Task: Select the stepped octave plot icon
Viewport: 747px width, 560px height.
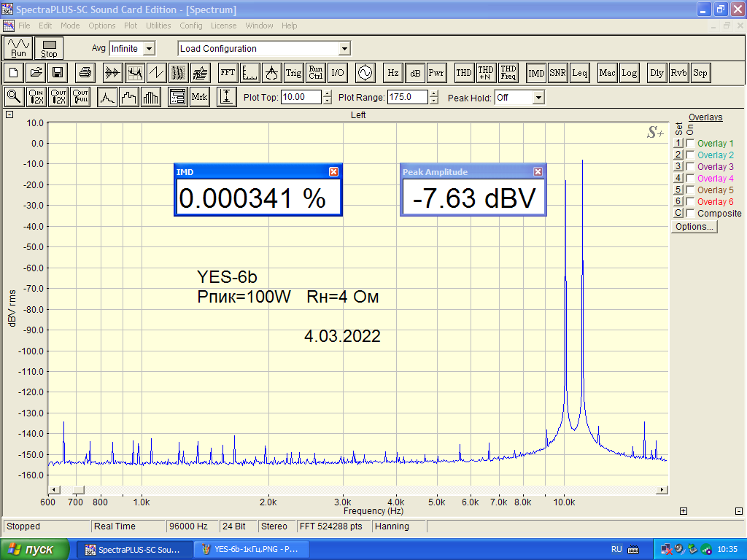Action: tap(129, 97)
